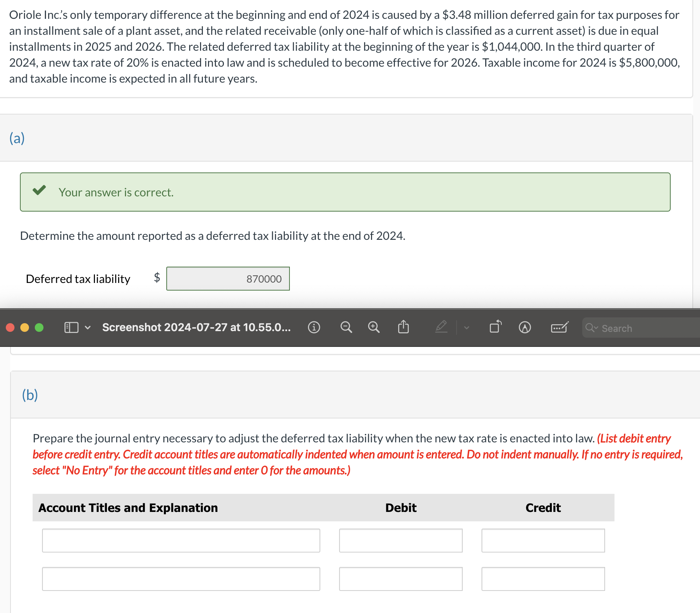The height and width of the screenshot is (613, 700).
Task: Expand the sidebar view options chevron
Action: click(87, 328)
